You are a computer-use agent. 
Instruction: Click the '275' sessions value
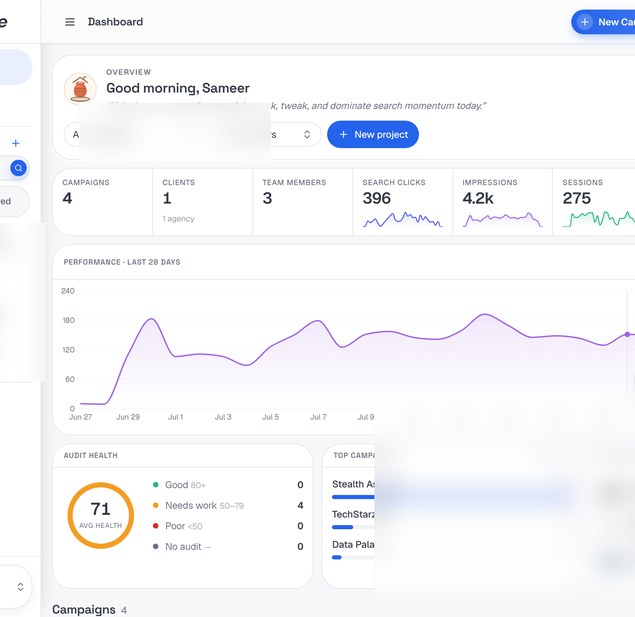(x=577, y=198)
